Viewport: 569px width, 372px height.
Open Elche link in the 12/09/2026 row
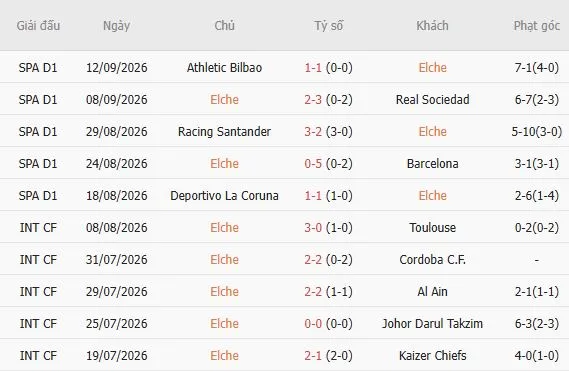(432, 68)
